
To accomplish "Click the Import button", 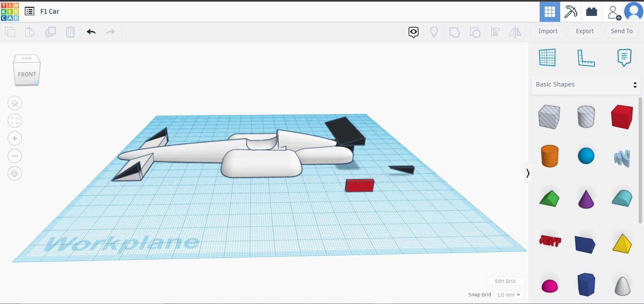I will coord(548,32).
